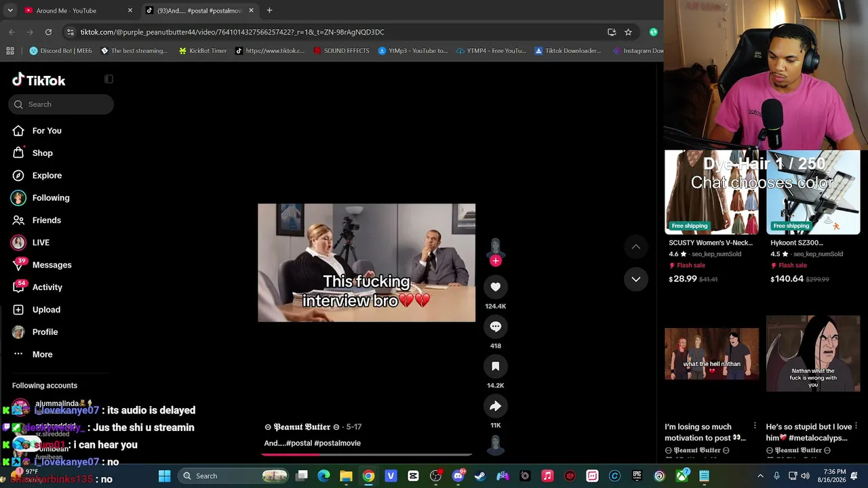Viewport: 868px width, 488px height.
Task: Seek along the video progress bar
Action: [367, 455]
